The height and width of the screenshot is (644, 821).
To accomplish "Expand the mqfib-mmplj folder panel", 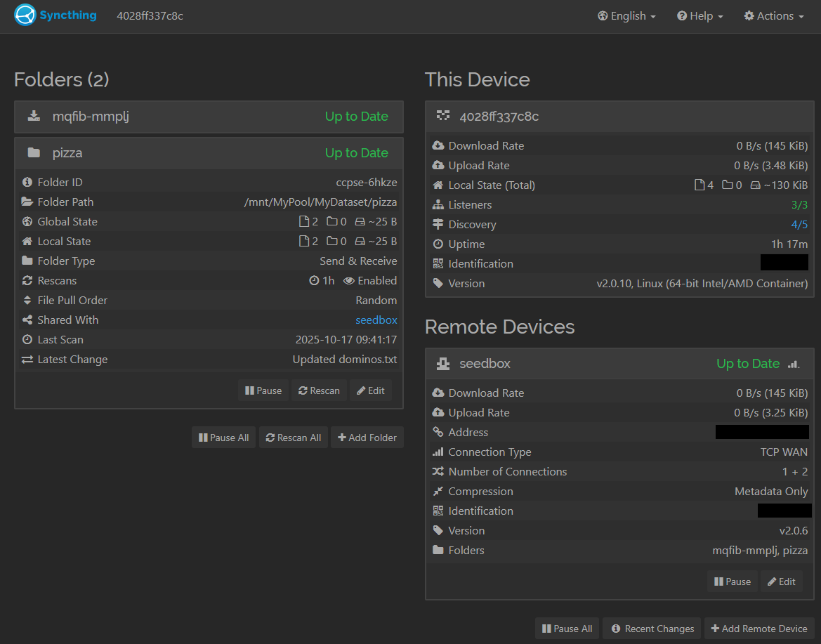I will [209, 117].
